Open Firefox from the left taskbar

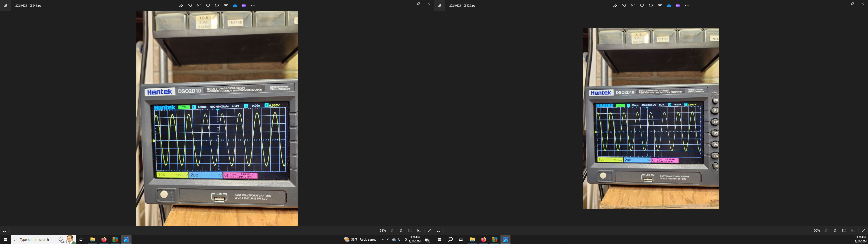pyautogui.click(x=104, y=240)
